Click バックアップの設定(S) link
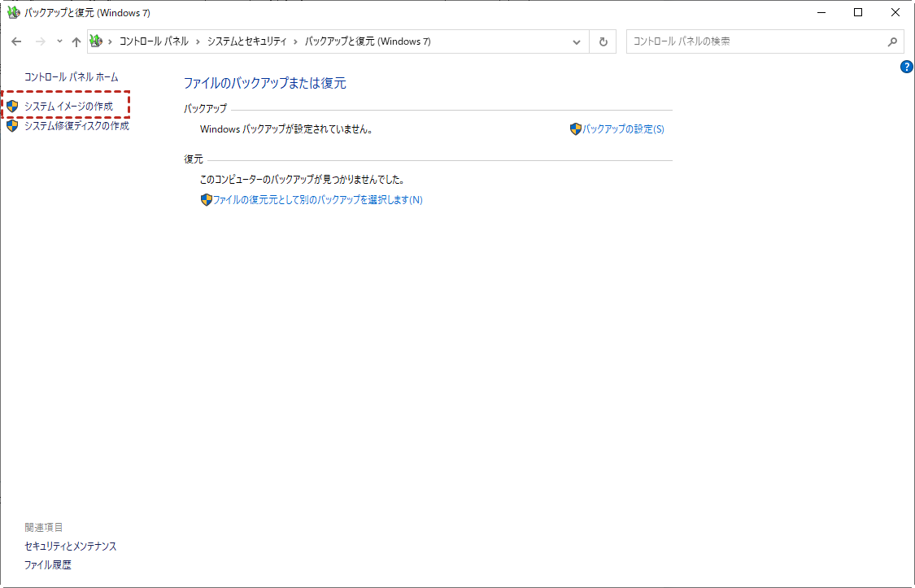 click(x=623, y=129)
